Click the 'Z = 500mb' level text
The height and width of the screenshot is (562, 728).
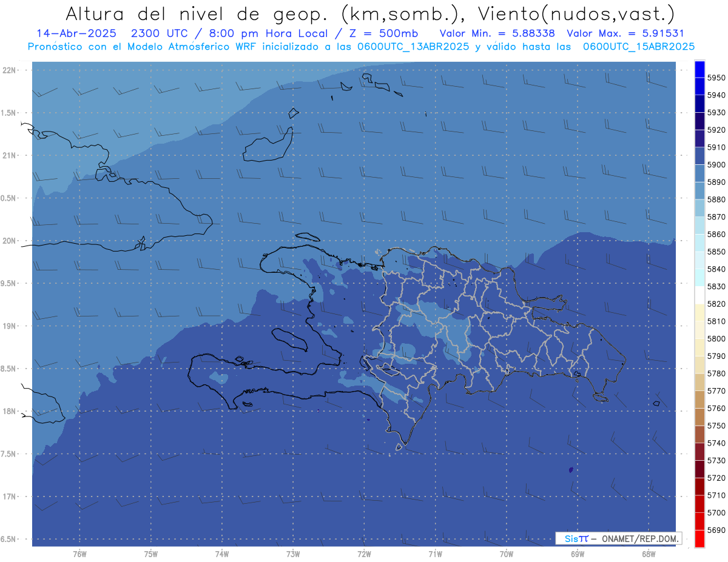[383, 33]
